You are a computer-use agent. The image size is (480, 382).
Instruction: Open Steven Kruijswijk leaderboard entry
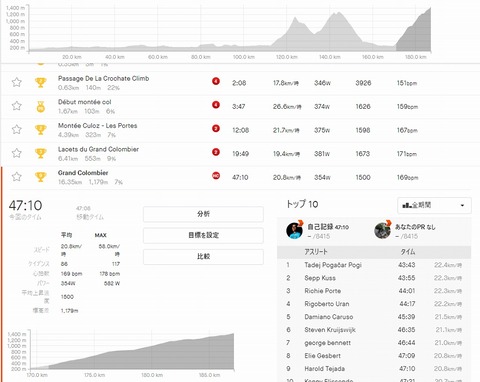click(330, 330)
